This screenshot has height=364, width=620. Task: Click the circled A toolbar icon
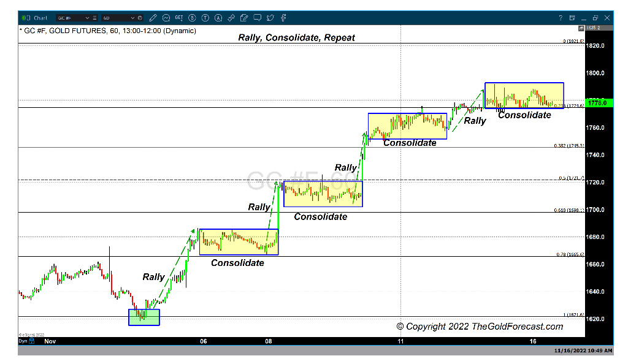coord(218,18)
